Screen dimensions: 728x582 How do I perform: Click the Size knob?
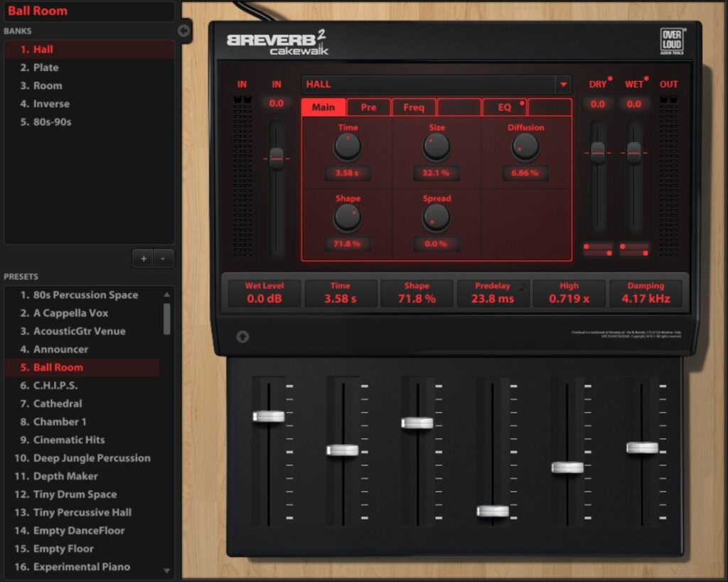coord(437,147)
